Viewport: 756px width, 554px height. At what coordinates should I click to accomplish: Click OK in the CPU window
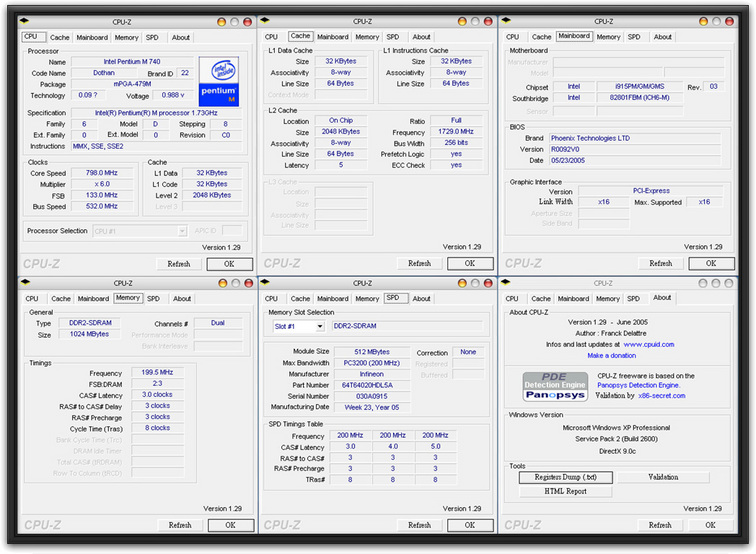(x=230, y=264)
